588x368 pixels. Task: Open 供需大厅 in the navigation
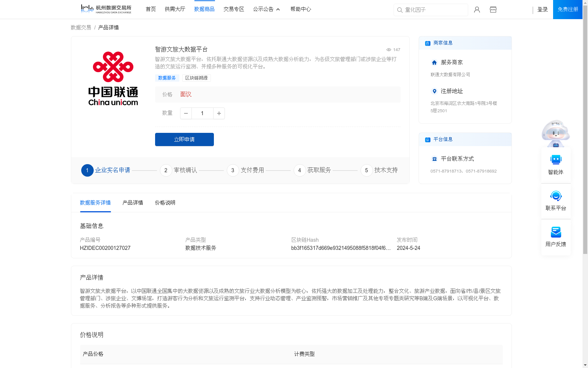coord(175,9)
